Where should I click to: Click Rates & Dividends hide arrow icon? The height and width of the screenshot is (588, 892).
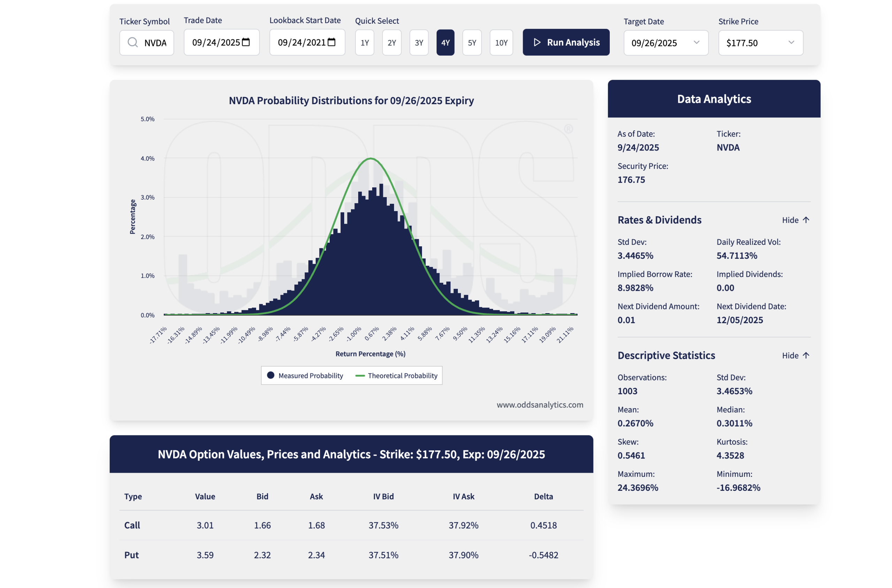point(806,220)
